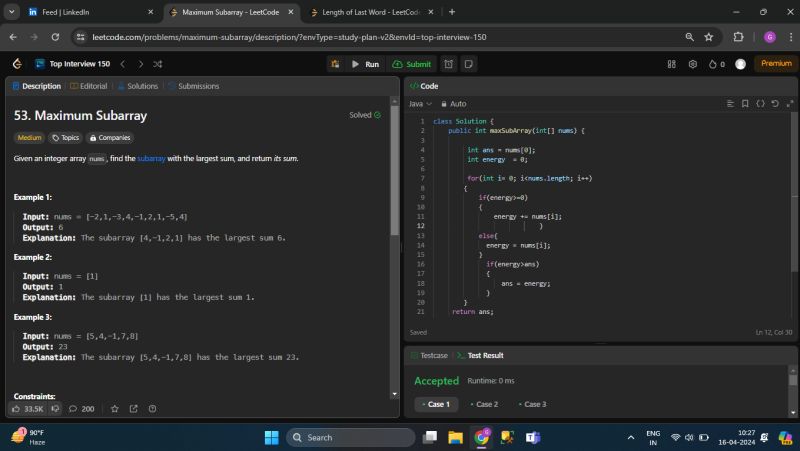800x451 pixels.
Task: Go to the previous problem arrow
Action: (122, 64)
